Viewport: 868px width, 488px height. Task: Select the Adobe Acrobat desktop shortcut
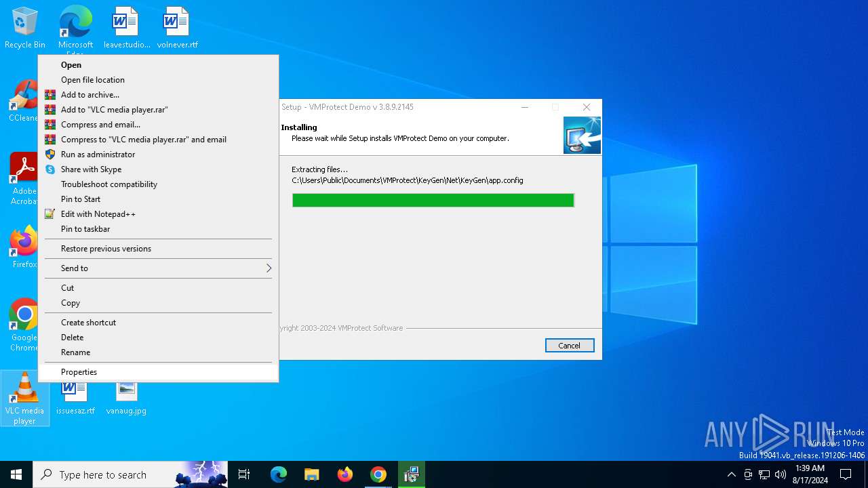tap(24, 179)
